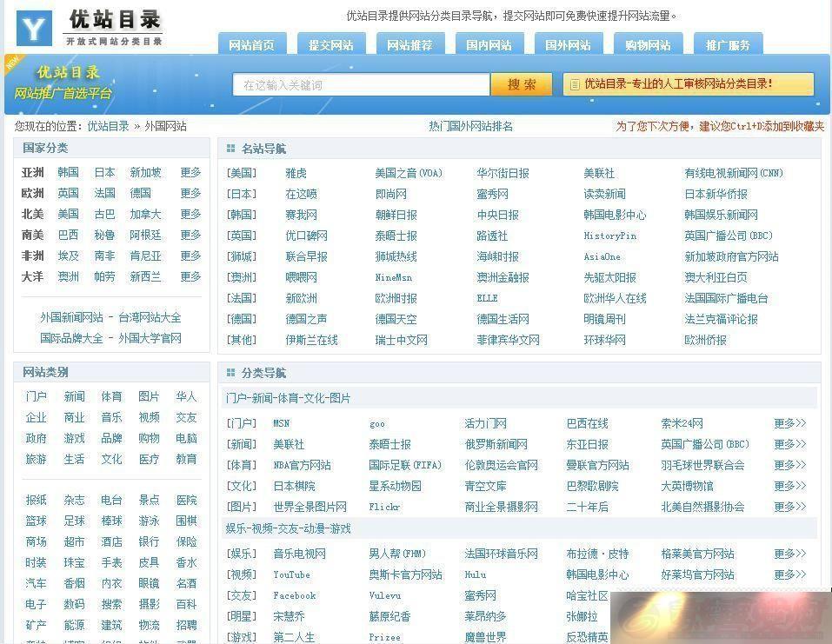Select the 门户 site category
The height and width of the screenshot is (644, 832).
[37, 396]
